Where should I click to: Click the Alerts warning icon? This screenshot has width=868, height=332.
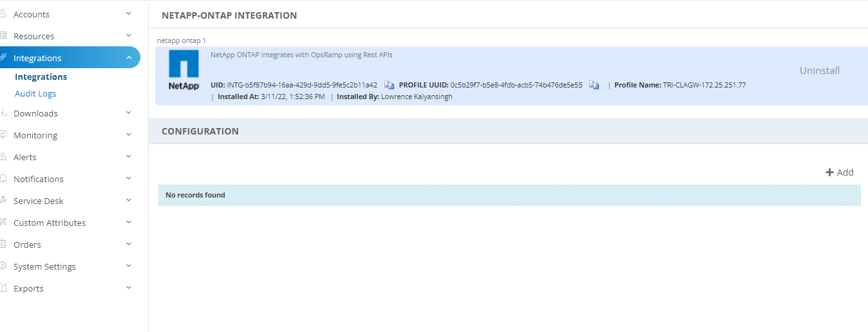coord(3,157)
